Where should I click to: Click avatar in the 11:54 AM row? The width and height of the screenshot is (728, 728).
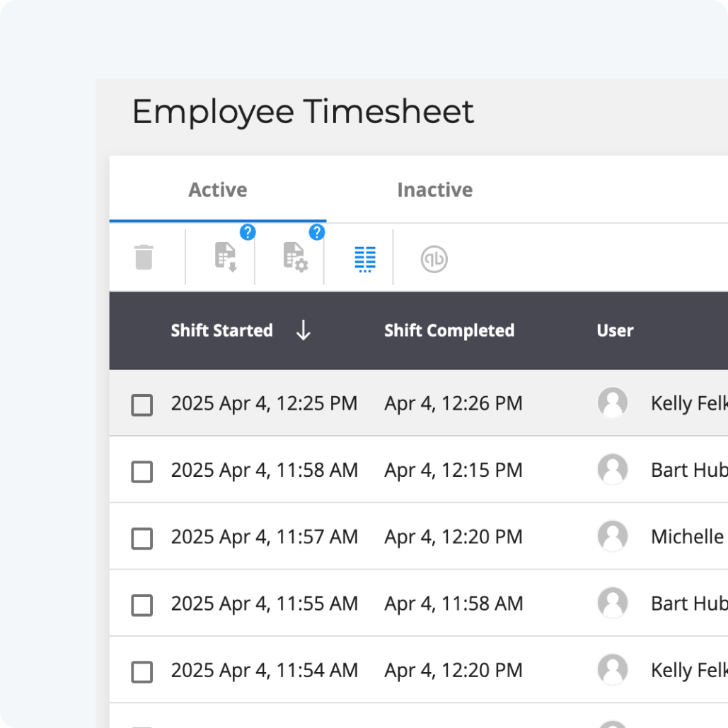pos(613,670)
